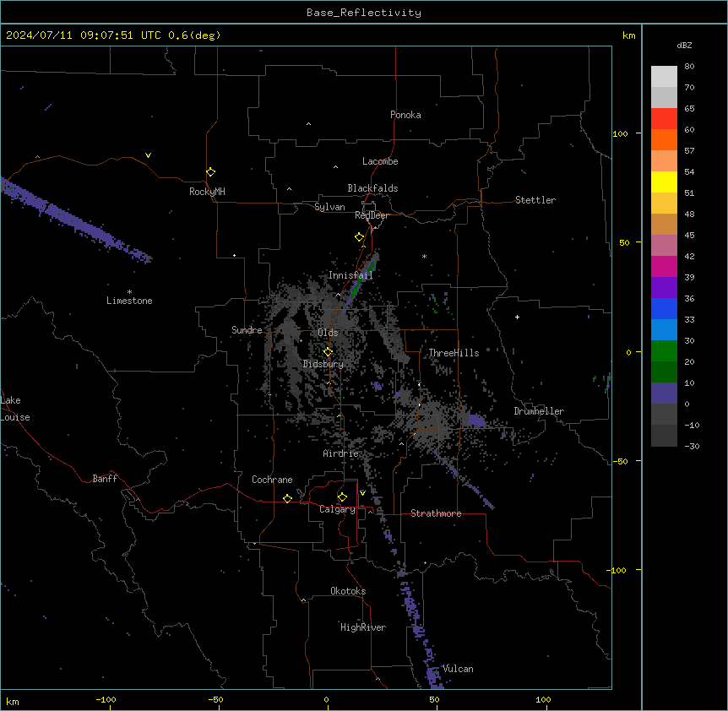Click the -30 value in dBZ legend
728x711 pixels.
pyautogui.click(x=692, y=446)
